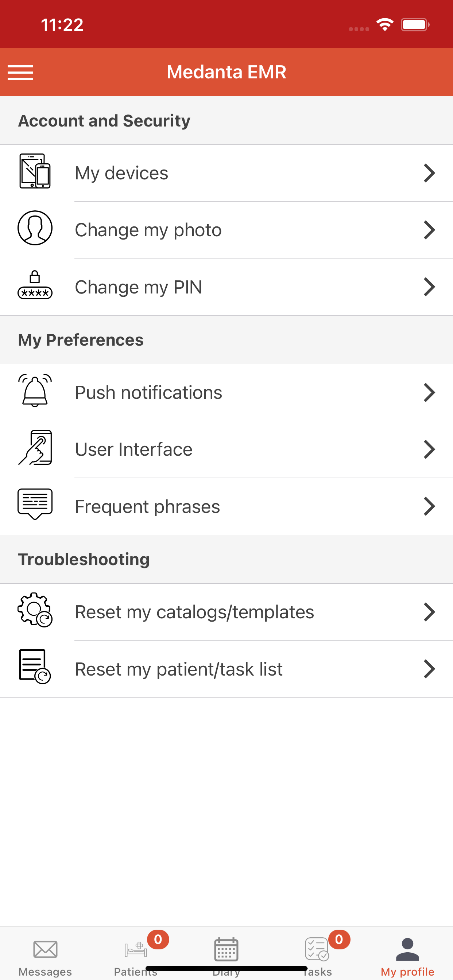Image resolution: width=453 pixels, height=980 pixels.
Task: Tap the Frequent phrases speech bubble icon
Action: click(35, 504)
